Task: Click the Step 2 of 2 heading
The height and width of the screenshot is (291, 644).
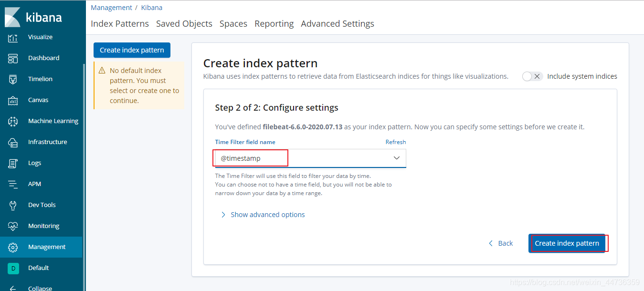Action: (x=277, y=108)
